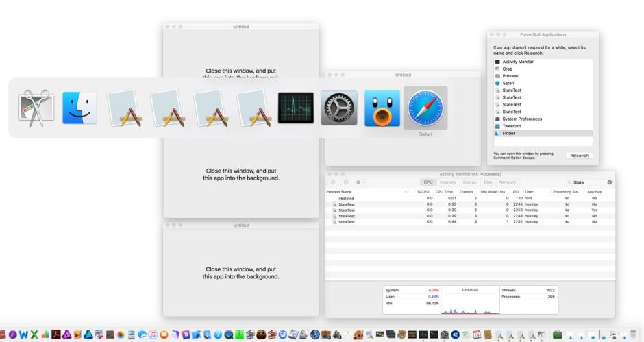Select System Preferences gear in app switcher
The image size is (644, 342).
339,108
